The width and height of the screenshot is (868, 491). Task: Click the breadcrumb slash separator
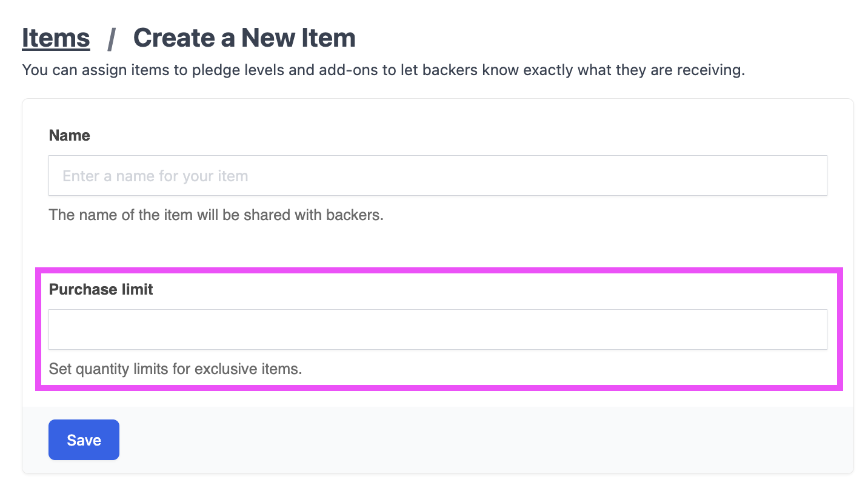(111, 39)
